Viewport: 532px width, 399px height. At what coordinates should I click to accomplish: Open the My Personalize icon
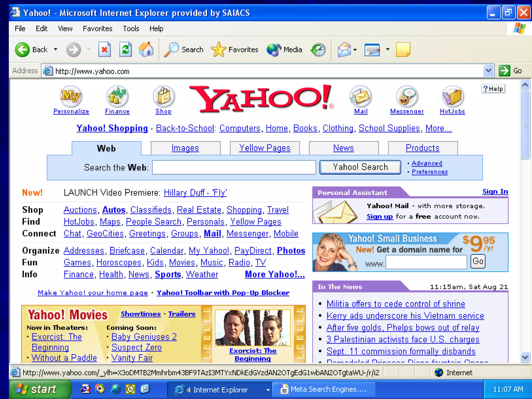(71, 97)
